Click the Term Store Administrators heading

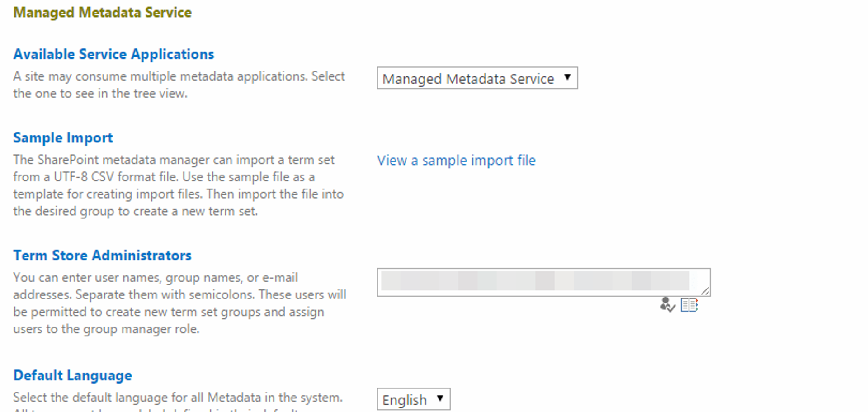pos(102,255)
